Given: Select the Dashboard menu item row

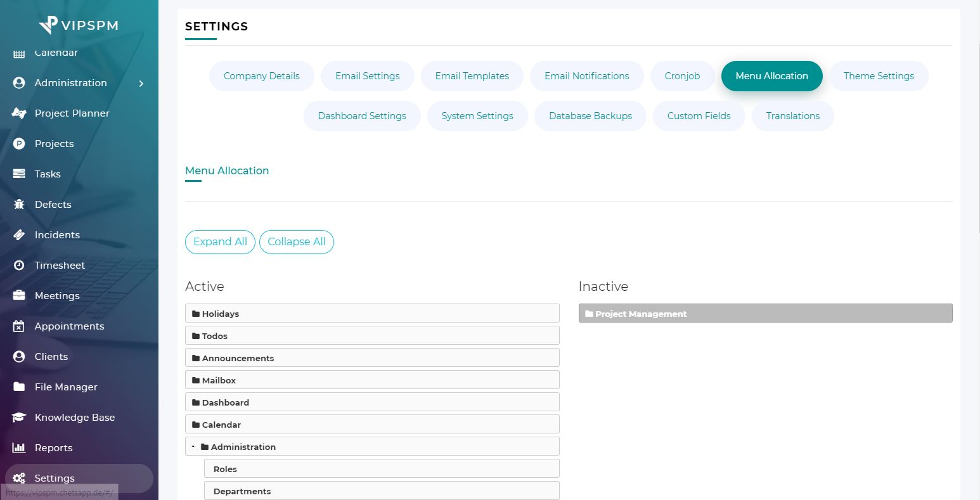Looking at the screenshot, I should pos(372,402).
